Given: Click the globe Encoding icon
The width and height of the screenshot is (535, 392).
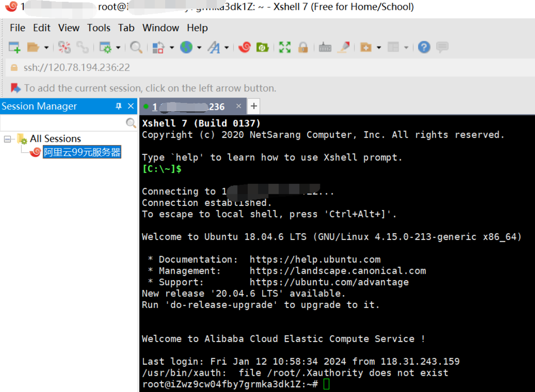Looking at the screenshot, I should (186, 47).
